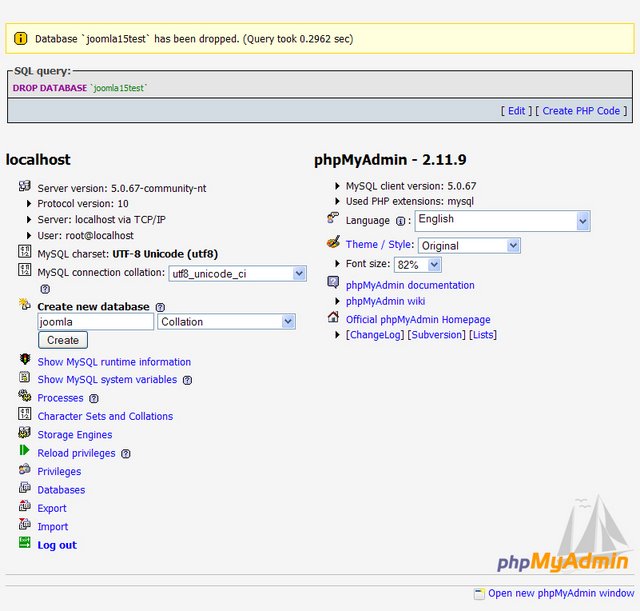Open help icon beside Reload privileges
This screenshot has width=640, height=611.
coord(126,453)
